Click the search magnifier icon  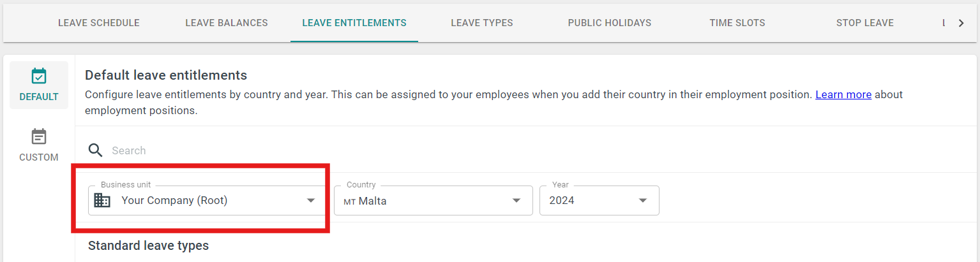click(x=96, y=150)
